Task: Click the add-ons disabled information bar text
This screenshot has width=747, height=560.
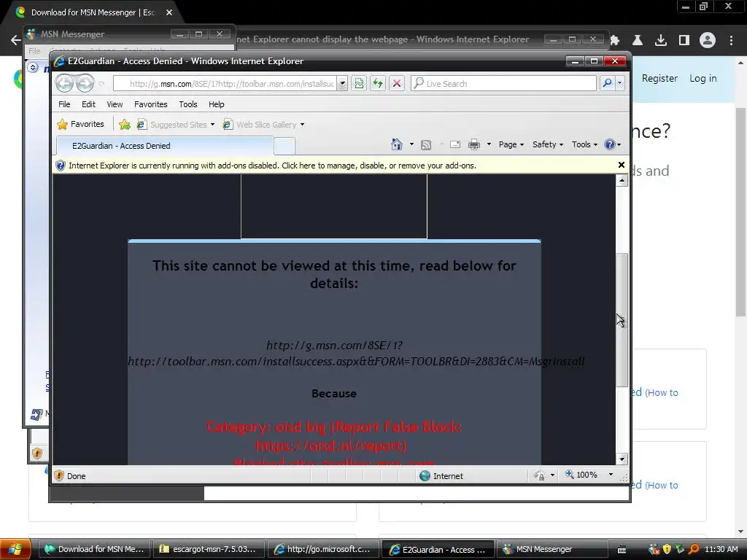Action: point(272,166)
